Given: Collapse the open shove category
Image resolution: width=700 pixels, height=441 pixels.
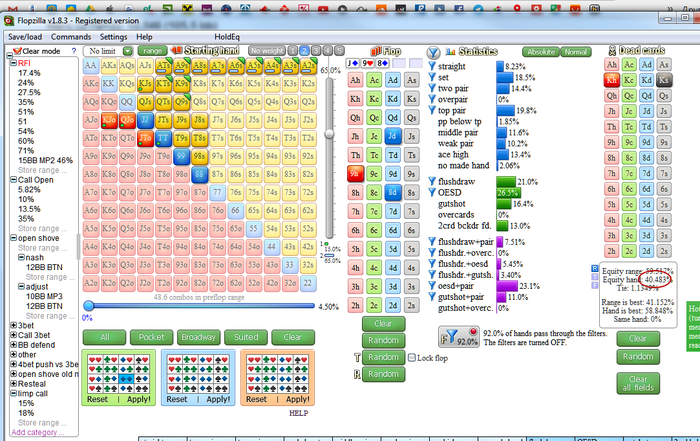Looking at the screenshot, I should click(x=13, y=238).
